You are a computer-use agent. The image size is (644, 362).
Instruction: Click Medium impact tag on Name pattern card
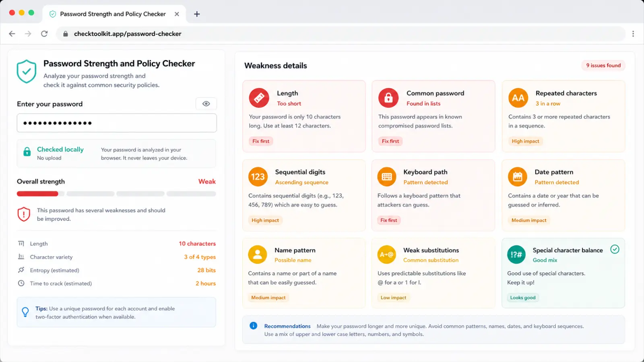click(268, 298)
